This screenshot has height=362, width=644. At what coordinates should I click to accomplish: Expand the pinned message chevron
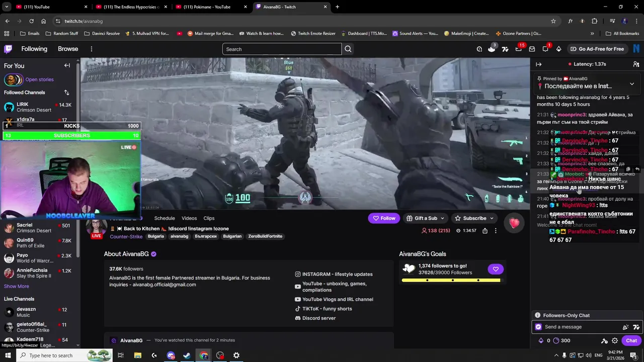coord(632,84)
